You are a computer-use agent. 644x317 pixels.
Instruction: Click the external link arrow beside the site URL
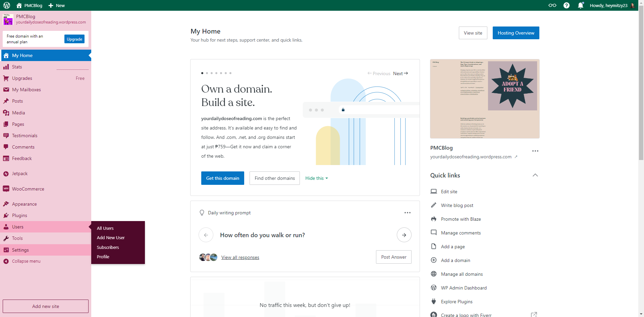(516, 157)
